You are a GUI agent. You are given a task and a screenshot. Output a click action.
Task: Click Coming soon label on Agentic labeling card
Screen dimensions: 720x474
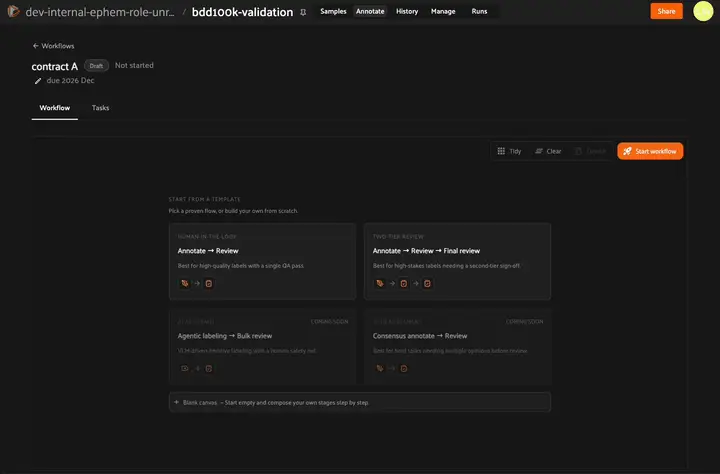[x=329, y=322]
